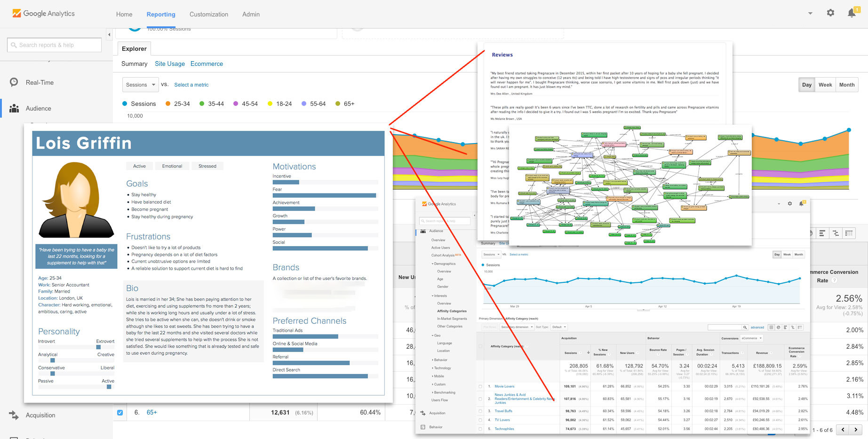The image size is (868, 439).
Task: Go to next table page arrow
Action: 856,430
